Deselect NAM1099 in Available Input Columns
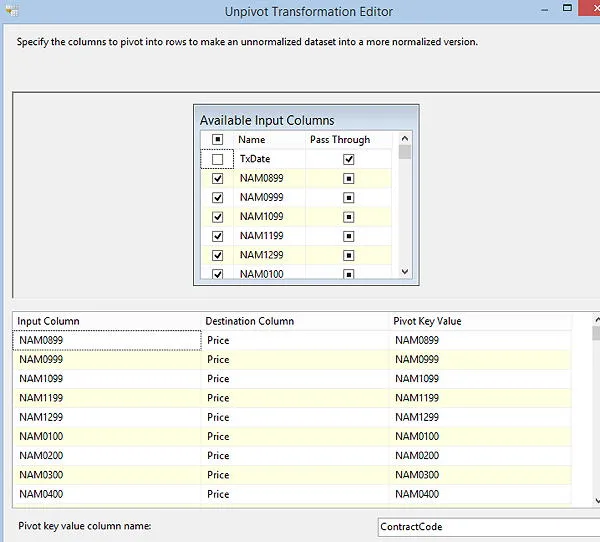Image resolution: width=600 pixels, height=542 pixels. [x=217, y=217]
